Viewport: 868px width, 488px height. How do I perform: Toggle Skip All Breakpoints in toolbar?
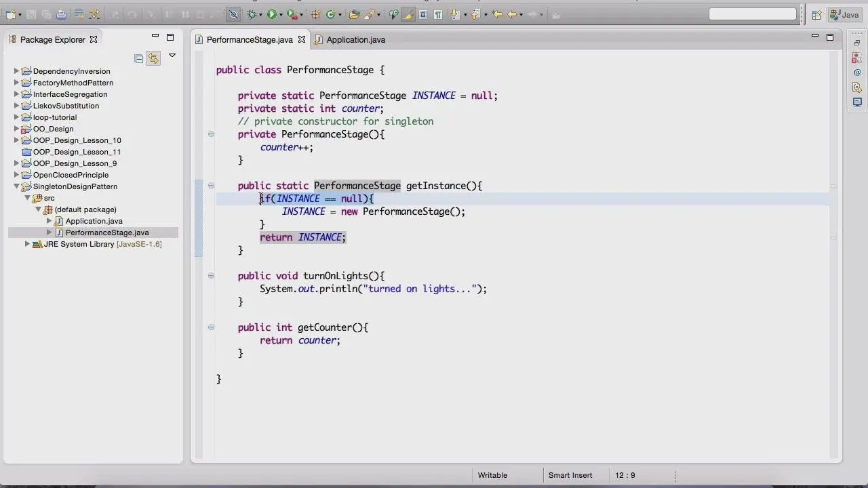click(x=233, y=14)
